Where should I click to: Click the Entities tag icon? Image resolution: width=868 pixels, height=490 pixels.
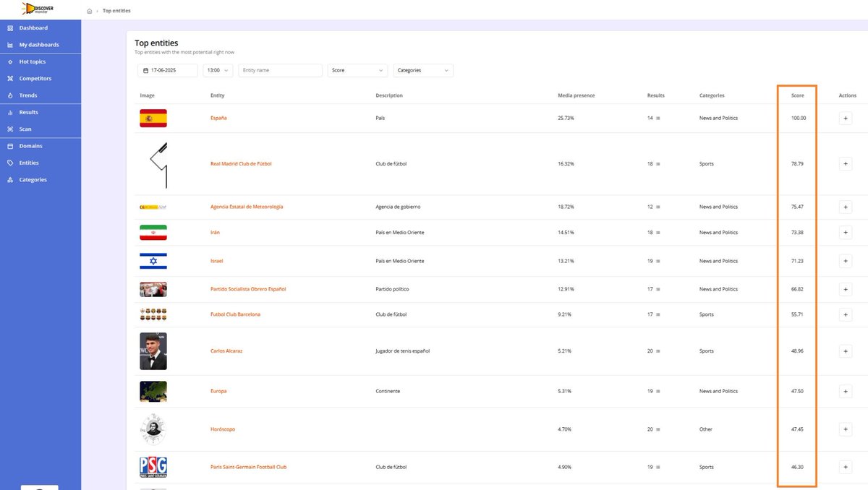click(x=10, y=163)
